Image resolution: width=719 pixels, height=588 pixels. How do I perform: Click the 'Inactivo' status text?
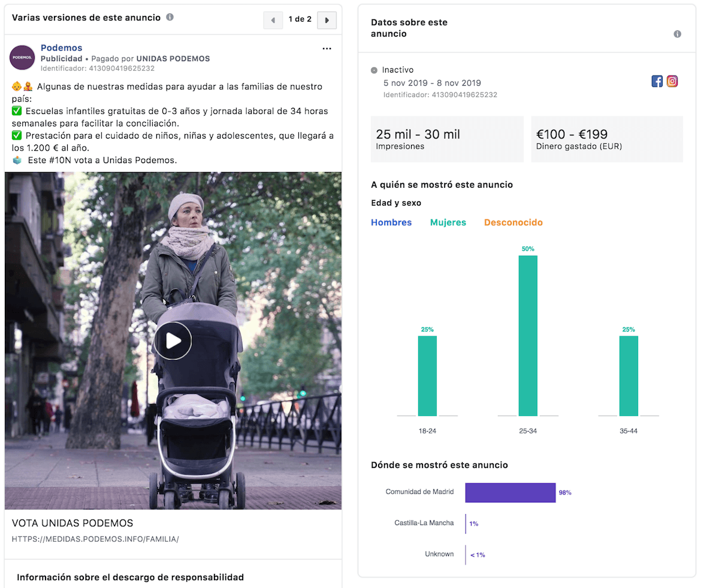click(x=398, y=70)
